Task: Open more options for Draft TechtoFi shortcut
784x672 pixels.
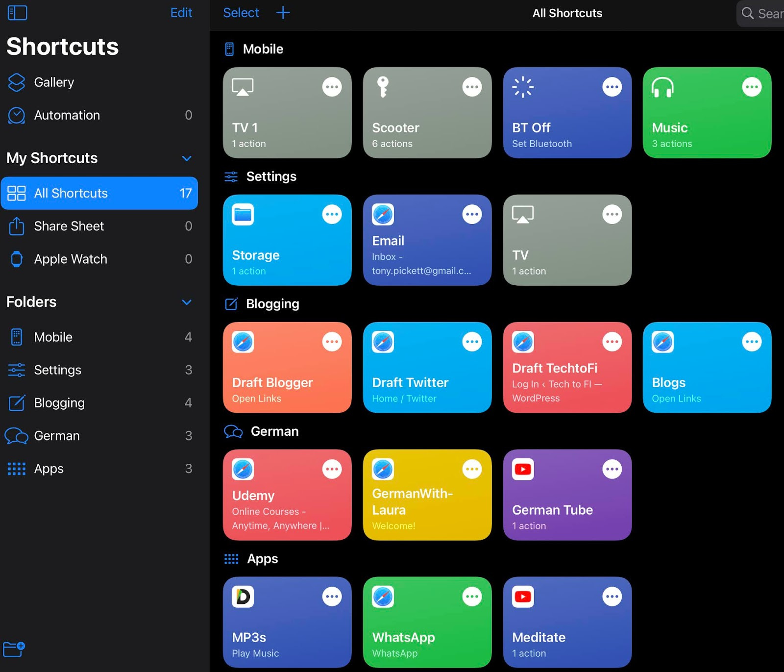Action: [612, 342]
